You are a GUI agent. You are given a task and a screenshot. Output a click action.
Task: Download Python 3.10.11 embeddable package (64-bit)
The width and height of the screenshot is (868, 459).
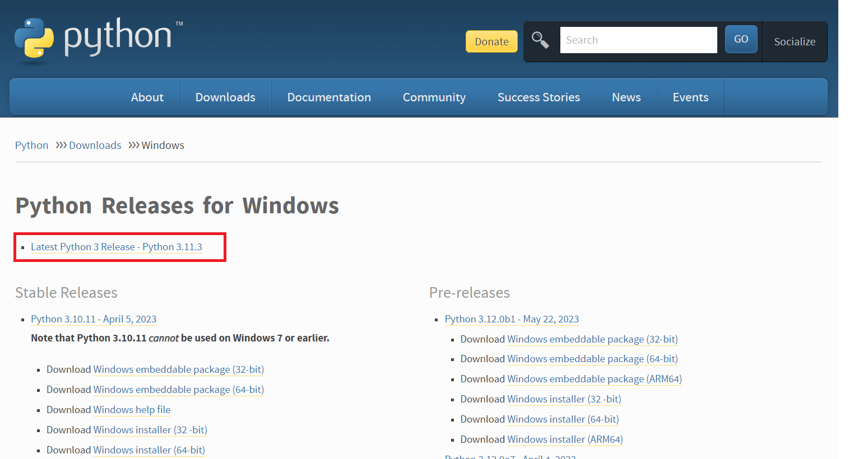(179, 390)
